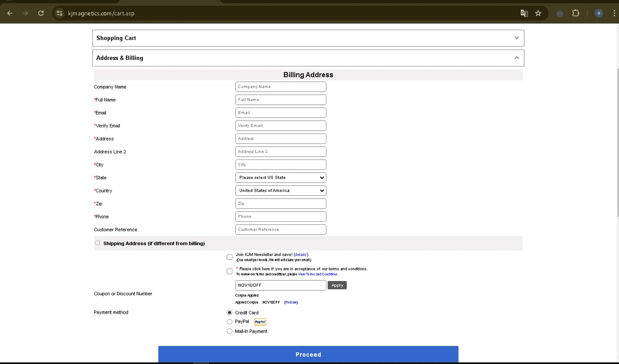Click the page vertical scrollbar
Image resolution: width=619 pixels, height=364 pixels.
coord(617,142)
